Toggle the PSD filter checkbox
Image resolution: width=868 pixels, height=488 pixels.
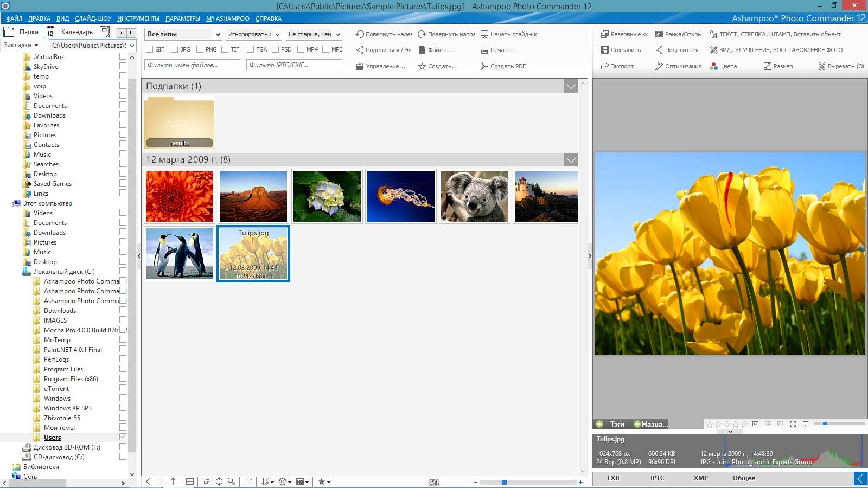(x=275, y=49)
